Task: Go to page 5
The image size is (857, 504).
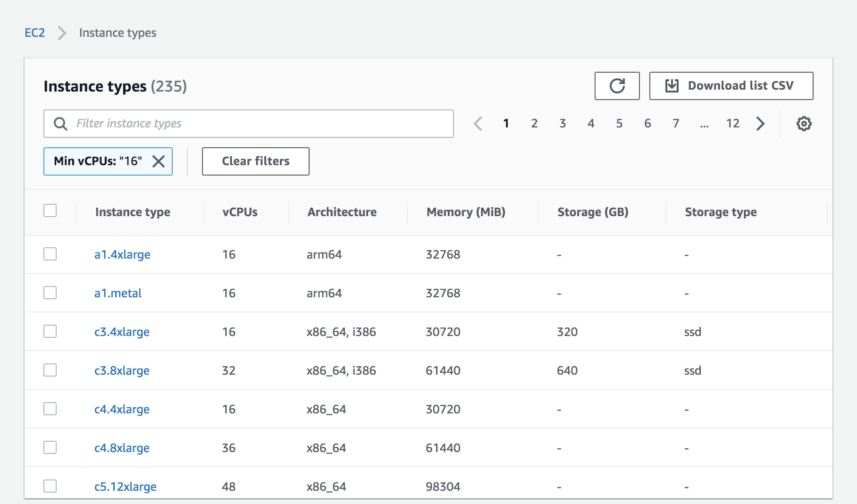Action: pyautogui.click(x=619, y=124)
